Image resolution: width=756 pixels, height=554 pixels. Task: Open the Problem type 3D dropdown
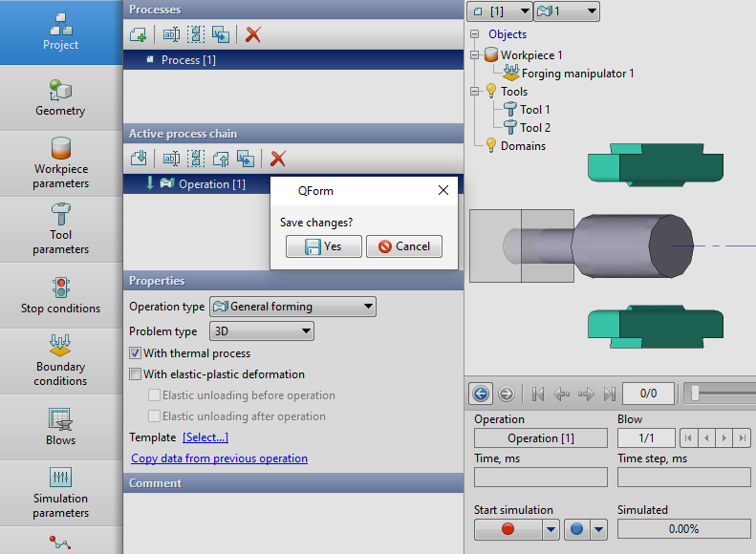tap(261, 331)
